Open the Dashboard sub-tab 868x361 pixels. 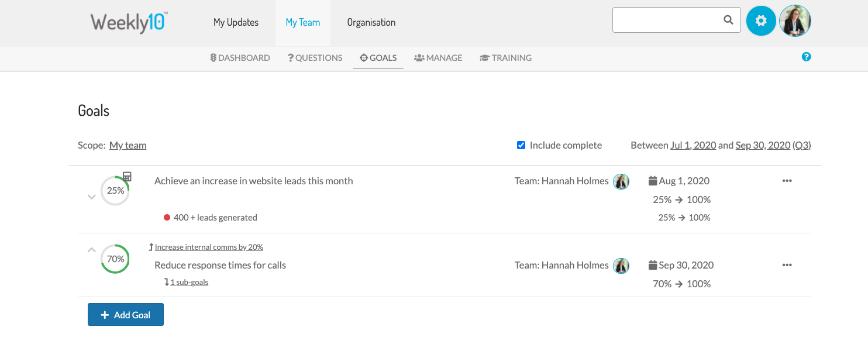point(240,58)
